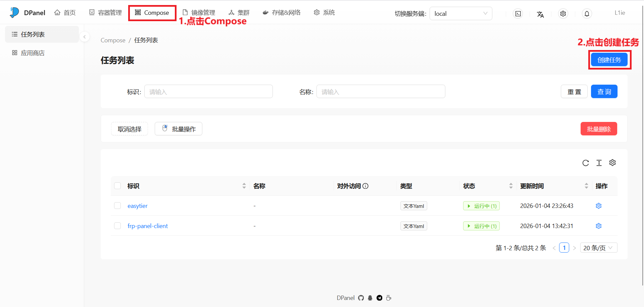
Task: Click the 重置 reset button
Action: click(574, 91)
